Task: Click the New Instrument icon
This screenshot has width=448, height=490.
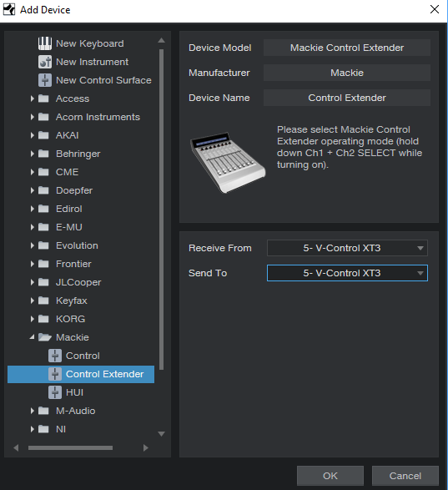Action: (x=45, y=62)
